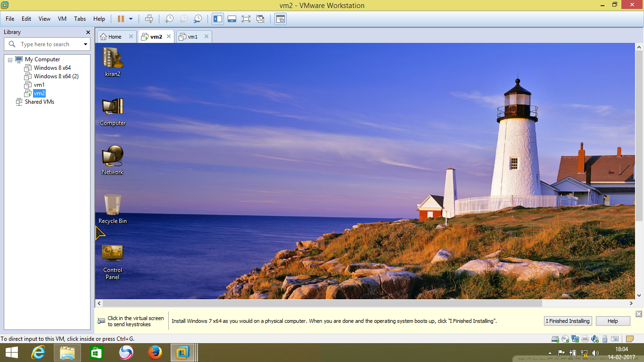Select Windows 8 x64 (2) in the library
The width and height of the screenshot is (644, 362).
[51, 76]
